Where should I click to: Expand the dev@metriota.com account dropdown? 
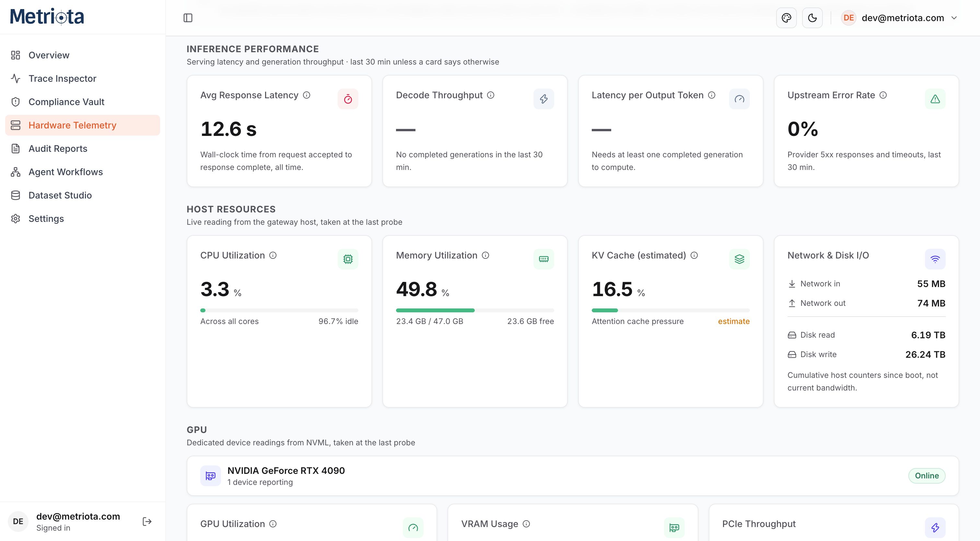pos(900,18)
